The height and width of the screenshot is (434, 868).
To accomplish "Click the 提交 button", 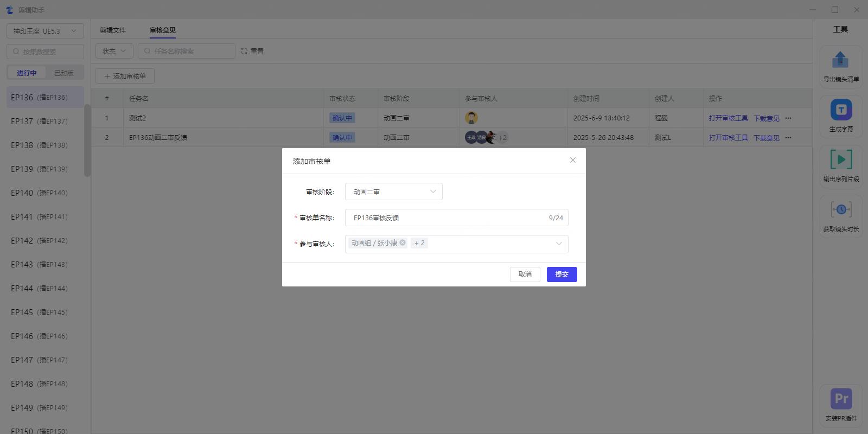I will tap(561, 275).
